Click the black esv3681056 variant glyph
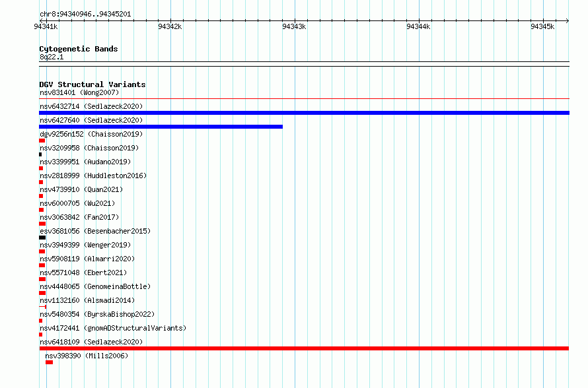This screenshot has height=388, width=588. tap(42, 238)
